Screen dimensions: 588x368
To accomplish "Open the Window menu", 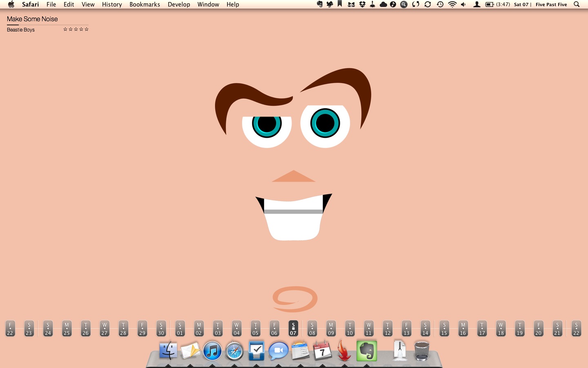I will click(208, 4).
